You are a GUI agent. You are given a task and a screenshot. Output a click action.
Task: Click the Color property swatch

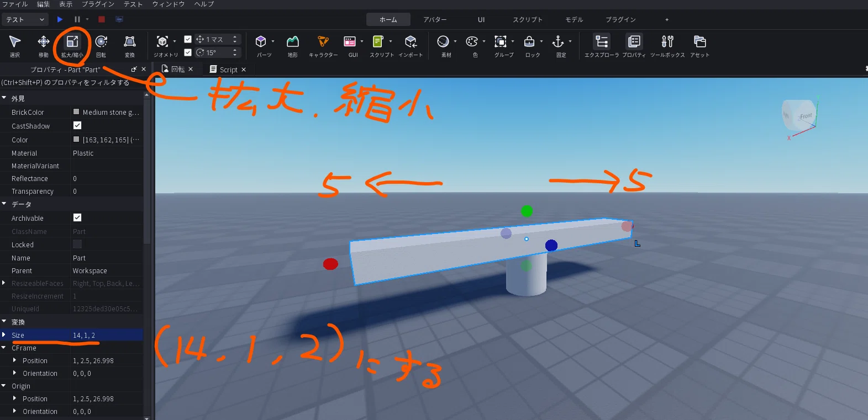76,139
